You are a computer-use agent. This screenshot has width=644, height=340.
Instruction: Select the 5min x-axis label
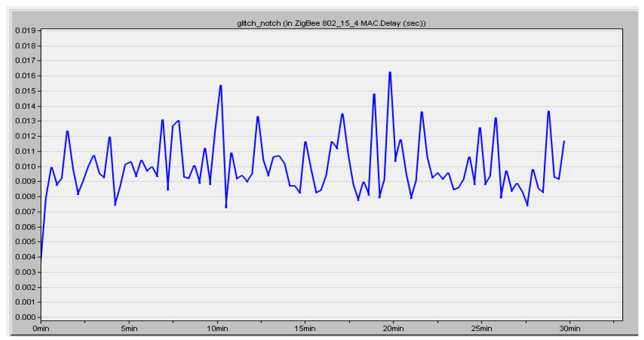pos(129,328)
